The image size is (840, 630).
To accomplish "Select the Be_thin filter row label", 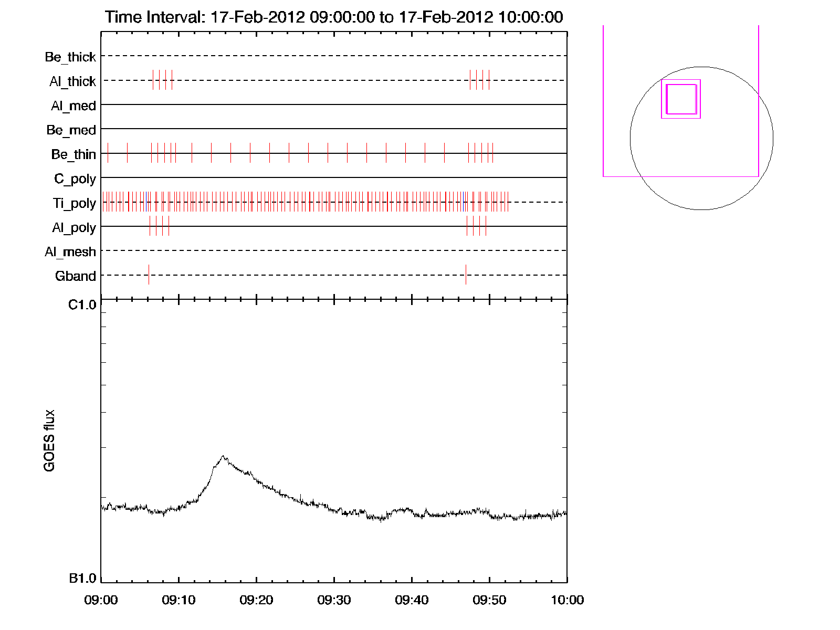I will 73,154.
